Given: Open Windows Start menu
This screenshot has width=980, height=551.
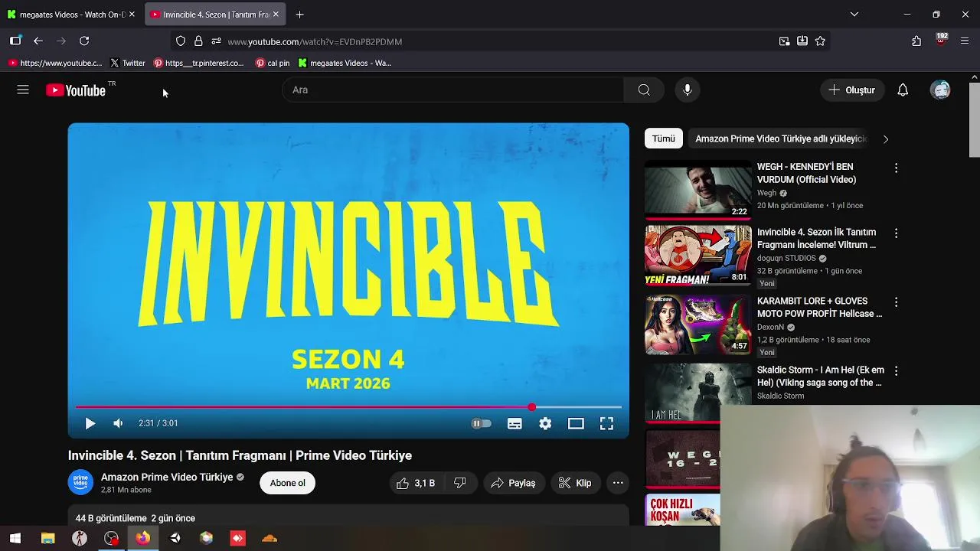Looking at the screenshot, I should 15,538.
